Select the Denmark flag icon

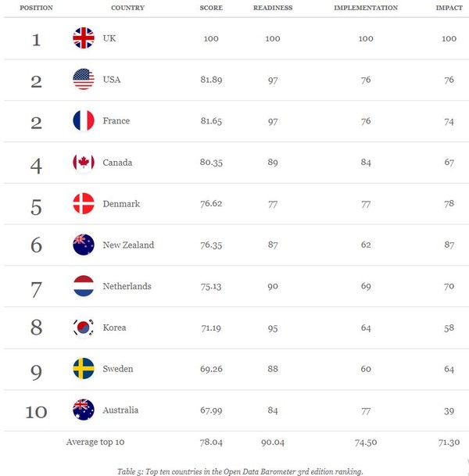point(83,203)
